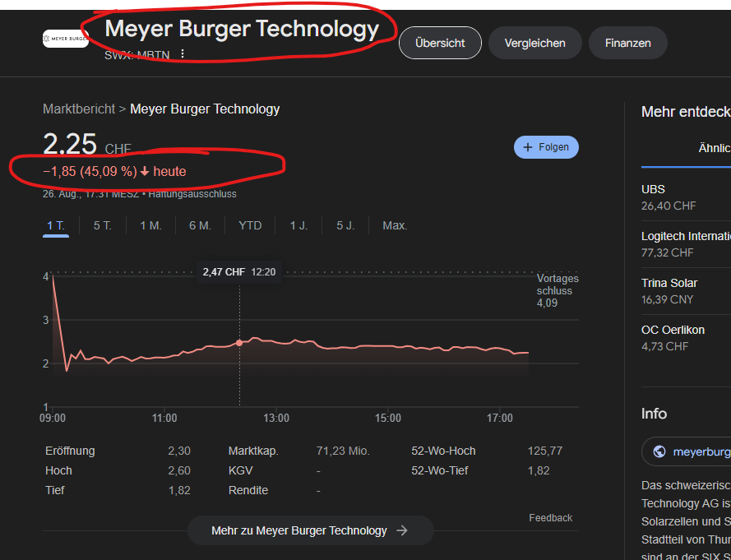Show the Max. chart range
The width and height of the screenshot is (731, 560).
pyautogui.click(x=395, y=225)
